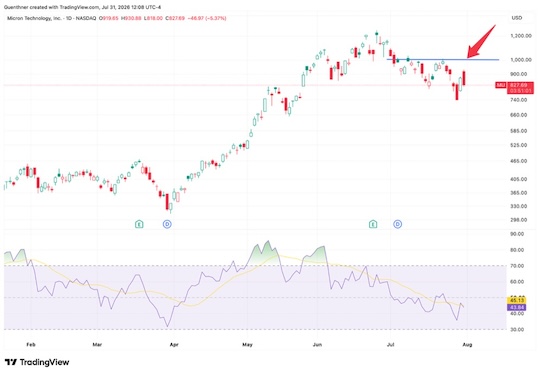Click the 1,000.00 price axis label
540x374 pixels.
521,60
